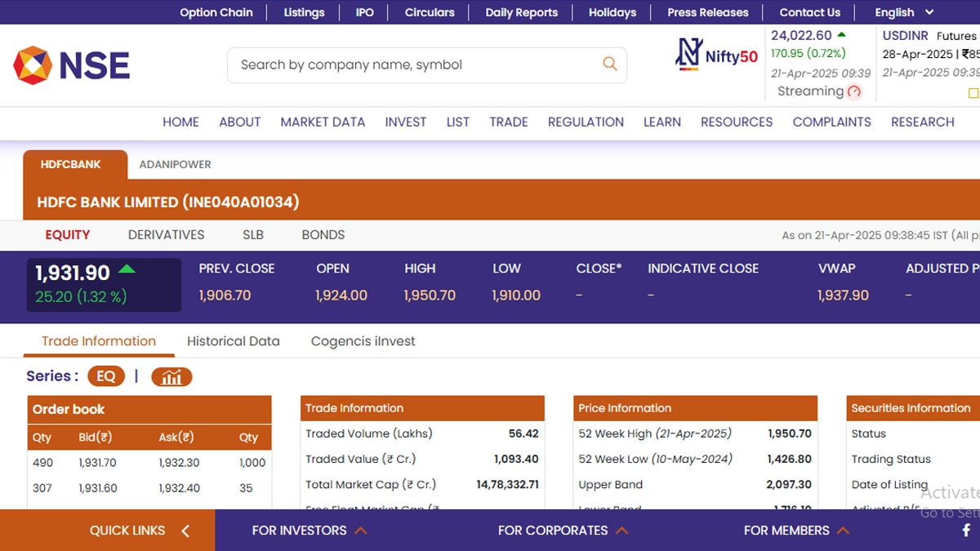Click the NSE logo

tap(71, 65)
